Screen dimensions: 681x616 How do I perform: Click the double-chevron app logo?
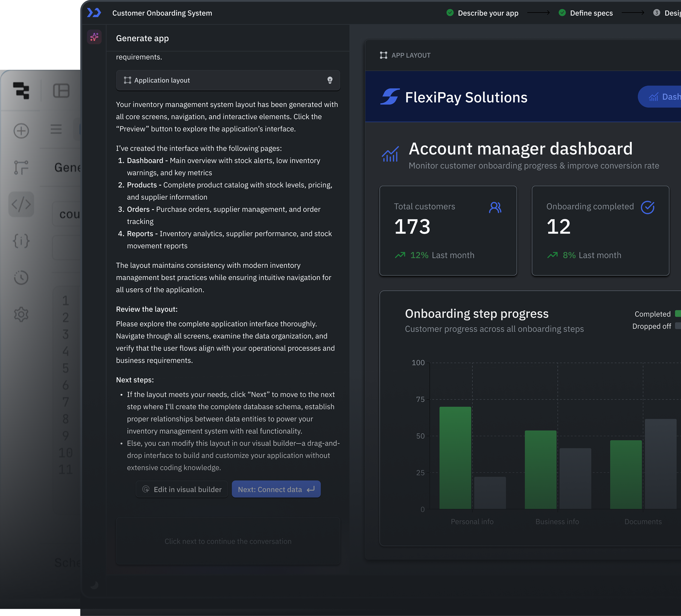(94, 13)
